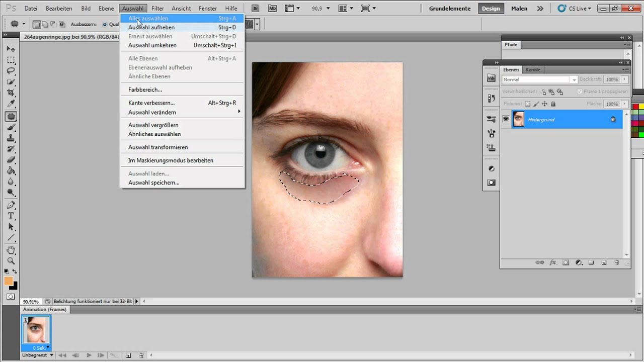
Task: Open the CS Live dropdown
Action: point(575,9)
